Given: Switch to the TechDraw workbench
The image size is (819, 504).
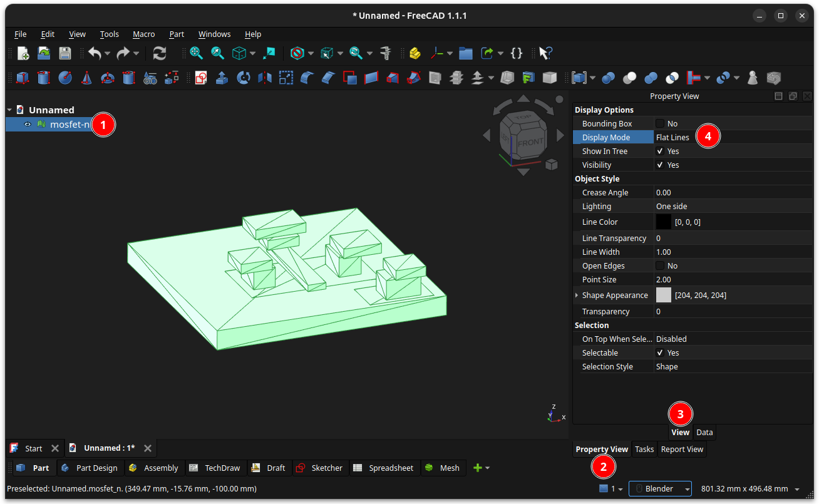Looking at the screenshot, I should [215, 468].
